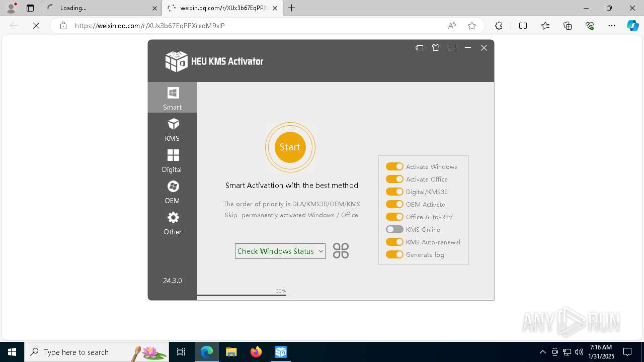Open the KMS sidebar tab
Screen dimensions: 644x362
click(172, 129)
